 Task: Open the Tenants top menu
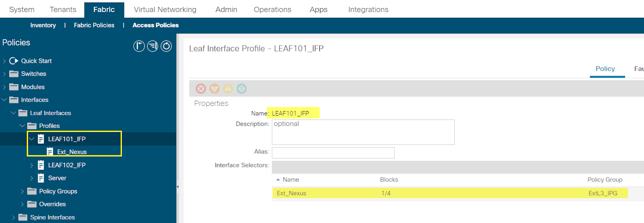[x=63, y=9]
